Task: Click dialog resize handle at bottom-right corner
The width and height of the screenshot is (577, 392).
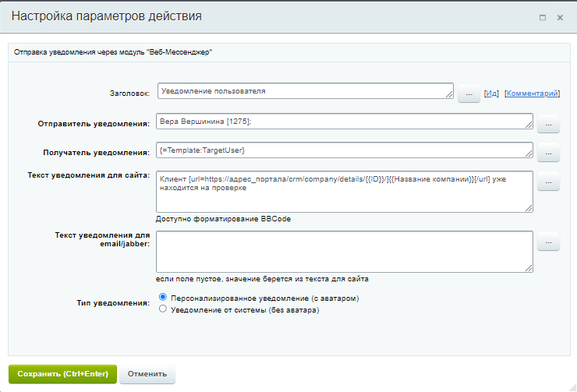Action: (x=572, y=387)
